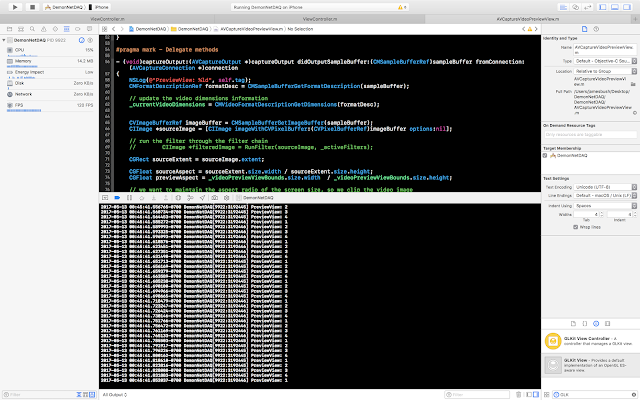Collapse the DemonNetDAQ process tree
The height and width of the screenshot is (400, 640).
[4, 40]
